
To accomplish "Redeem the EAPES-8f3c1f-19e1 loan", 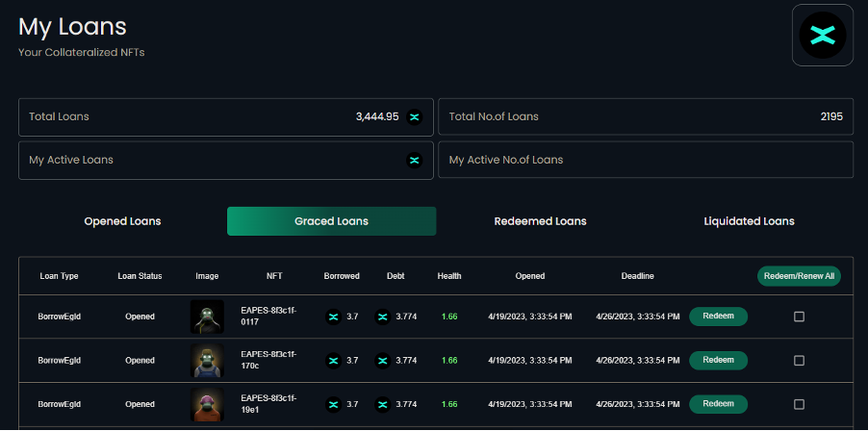I will pyautogui.click(x=718, y=404).
